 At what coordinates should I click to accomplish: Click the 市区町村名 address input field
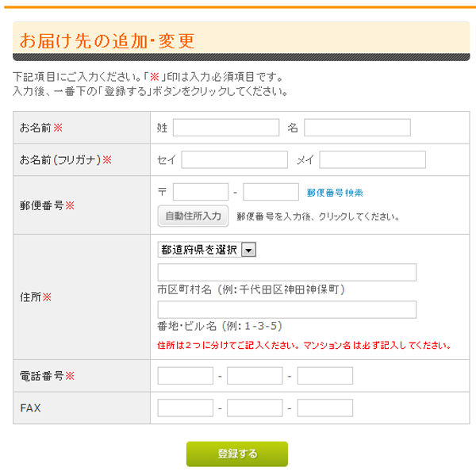coord(287,272)
